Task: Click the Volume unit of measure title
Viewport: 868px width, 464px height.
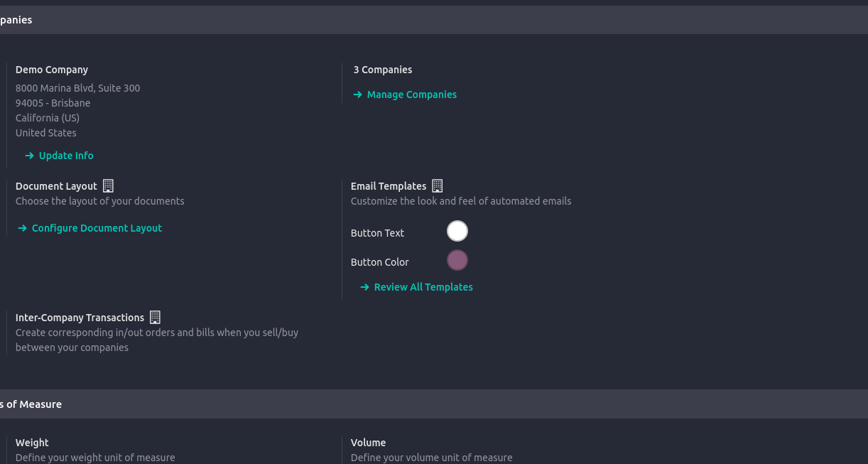Action: pos(368,443)
